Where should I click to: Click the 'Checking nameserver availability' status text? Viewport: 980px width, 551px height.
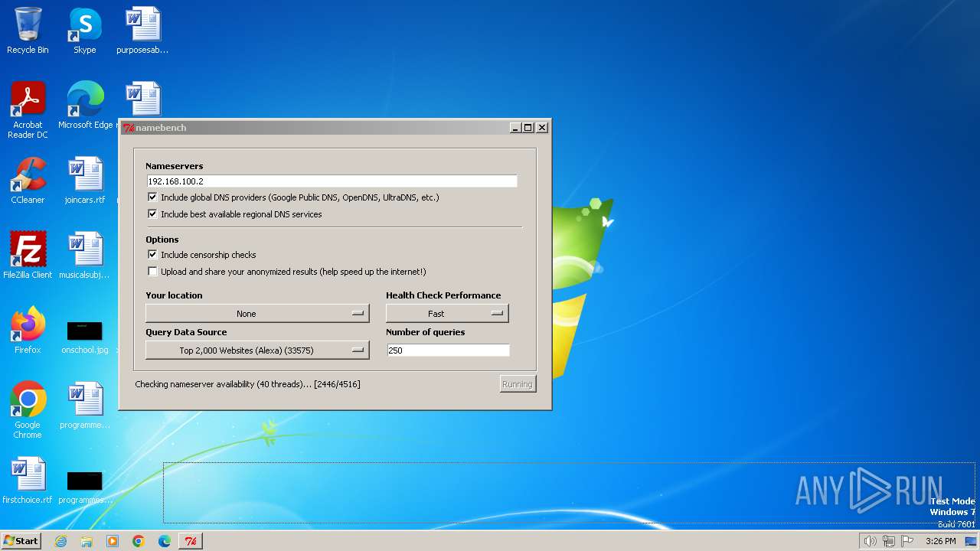coord(247,384)
